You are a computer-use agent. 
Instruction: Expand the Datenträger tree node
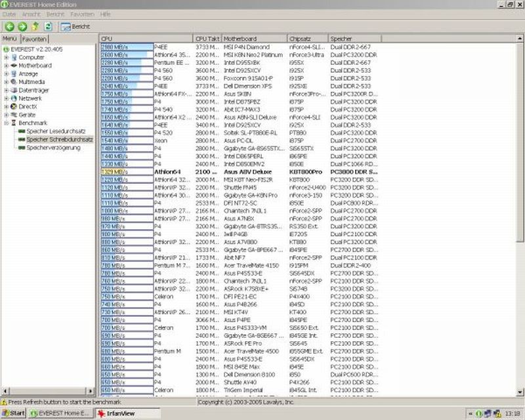click(x=6, y=90)
